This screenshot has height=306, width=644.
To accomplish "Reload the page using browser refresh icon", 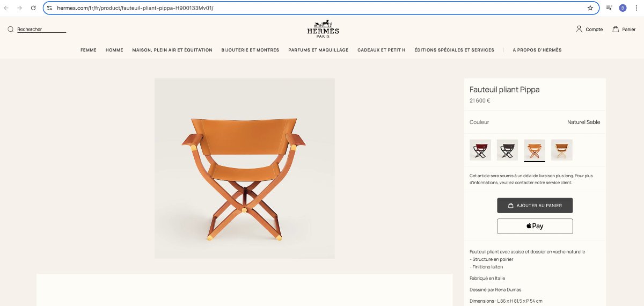I will pos(33,8).
